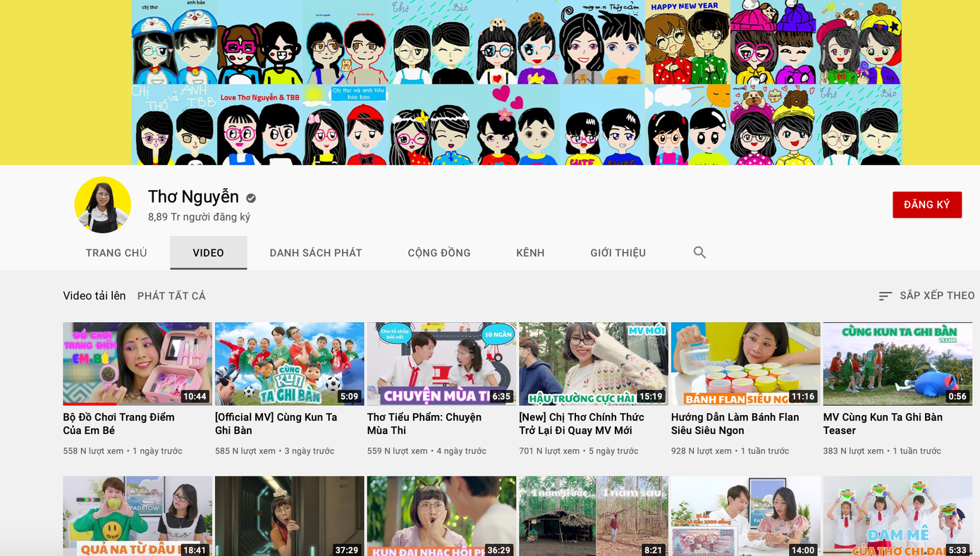Select the GIỚI THIỆU tab
980x556 pixels.
click(617, 252)
